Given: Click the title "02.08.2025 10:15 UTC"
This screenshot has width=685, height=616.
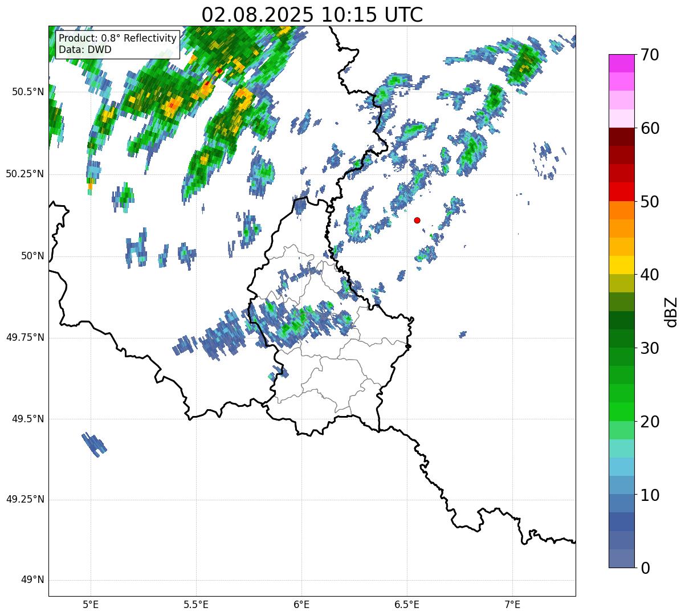Looking at the screenshot, I should point(312,15).
